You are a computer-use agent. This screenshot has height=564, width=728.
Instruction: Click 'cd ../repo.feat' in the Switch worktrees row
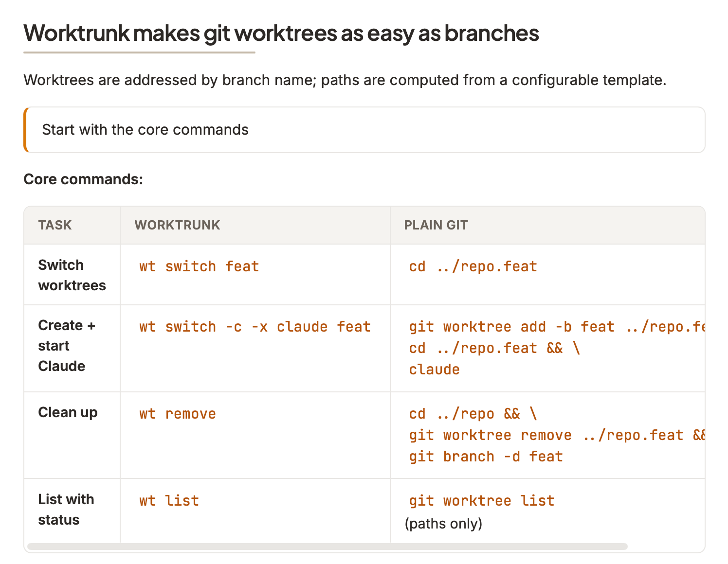[473, 266]
